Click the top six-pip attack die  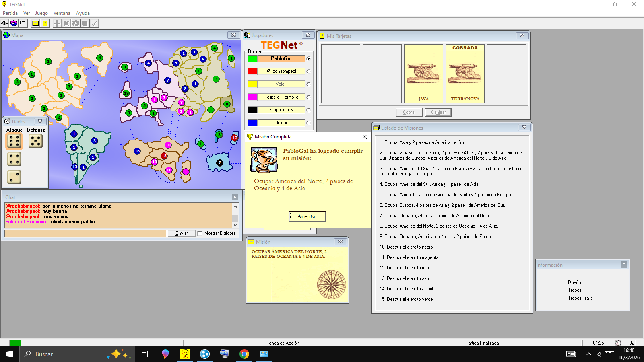[x=14, y=141]
